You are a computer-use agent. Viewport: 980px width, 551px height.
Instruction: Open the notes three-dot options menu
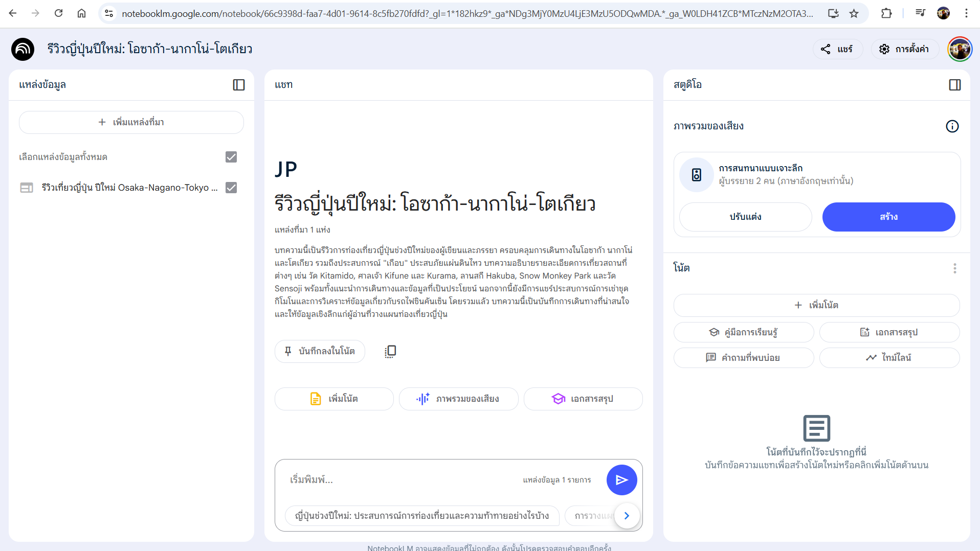(954, 268)
